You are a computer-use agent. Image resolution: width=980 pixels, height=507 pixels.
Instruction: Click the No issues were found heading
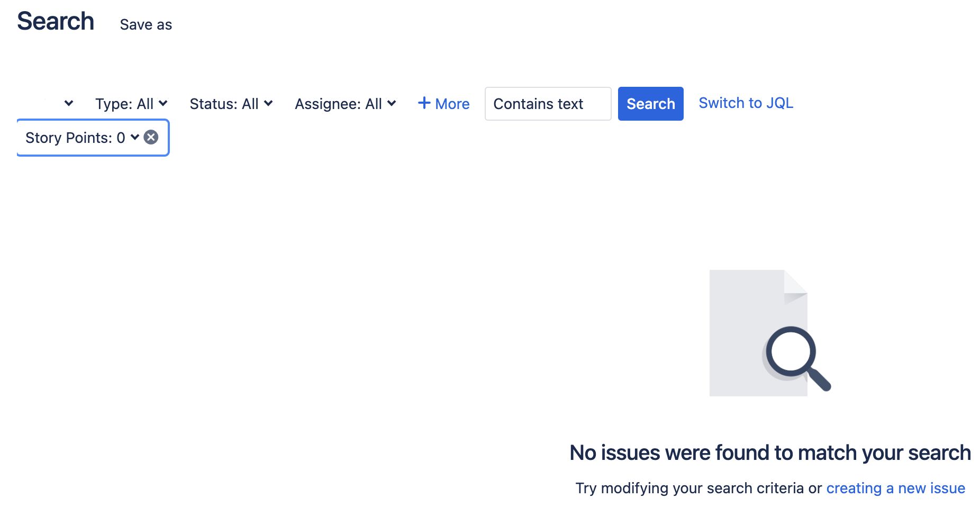point(770,453)
